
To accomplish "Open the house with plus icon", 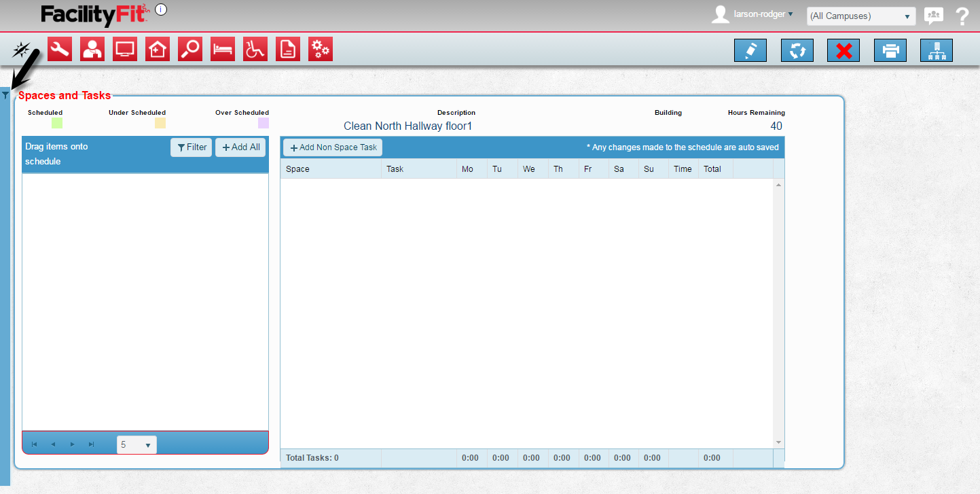I will tap(158, 50).
